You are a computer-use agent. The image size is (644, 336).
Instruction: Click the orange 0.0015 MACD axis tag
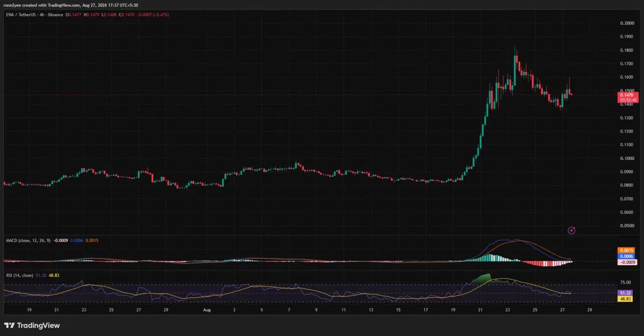tap(626, 250)
